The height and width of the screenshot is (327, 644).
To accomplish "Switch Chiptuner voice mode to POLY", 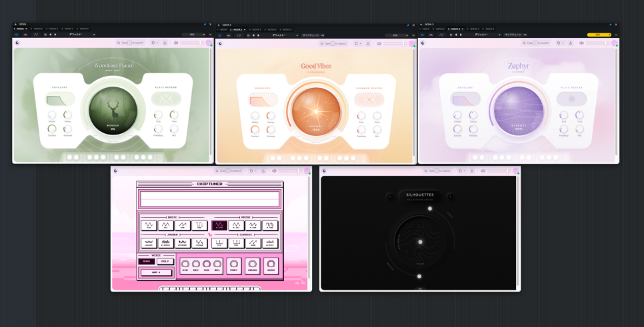I will [x=165, y=261].
